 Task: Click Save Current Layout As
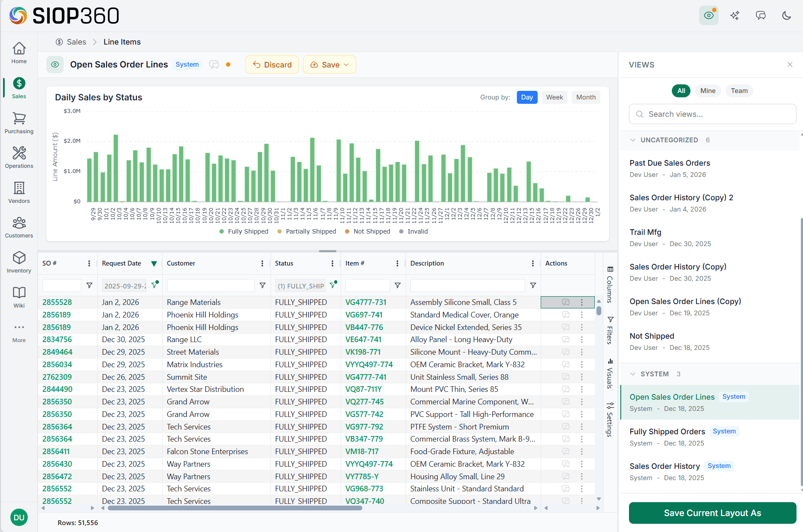712,513
